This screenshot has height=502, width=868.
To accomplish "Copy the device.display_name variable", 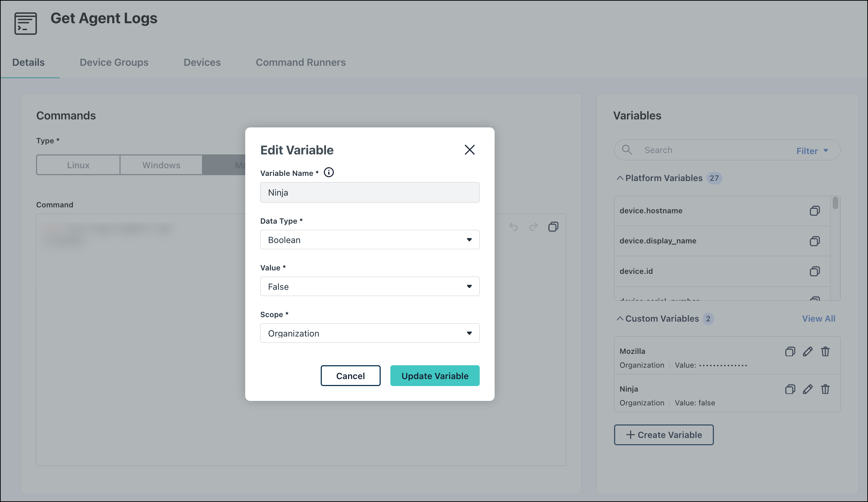I will tap(815, 241).
